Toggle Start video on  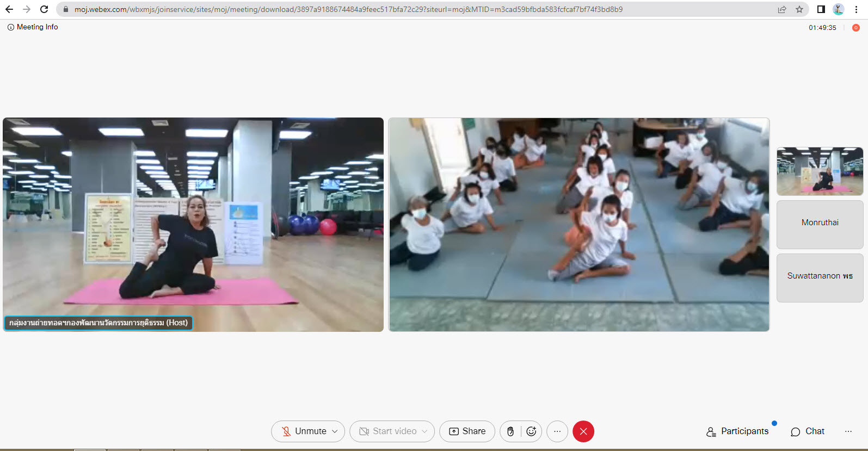tap(387, 431)
